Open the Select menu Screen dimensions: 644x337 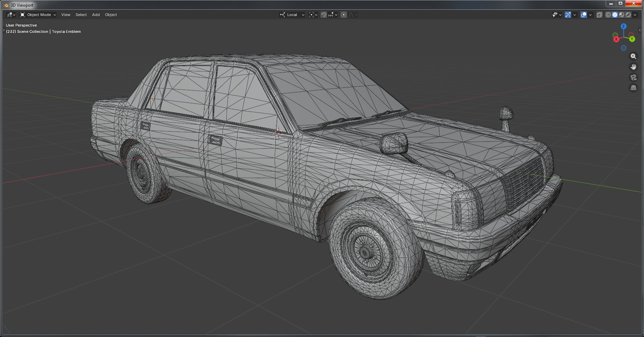81,15
